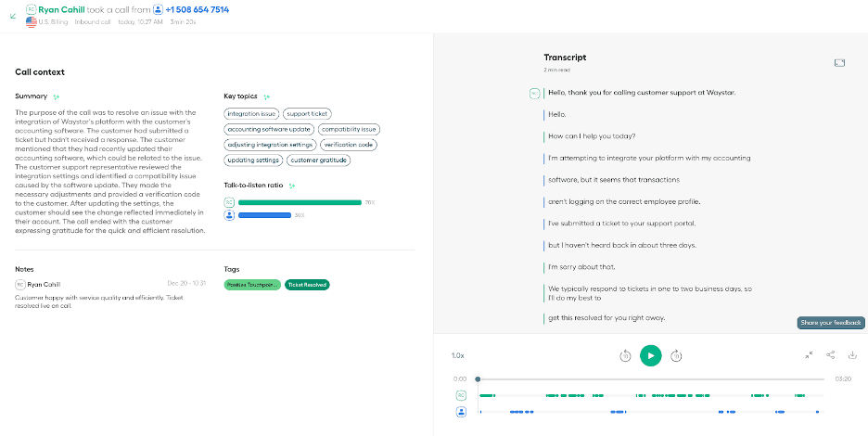Screen dimensions: 868x436
Task: Skip forward 10 seconds in recording
Action: coord(677,355)
